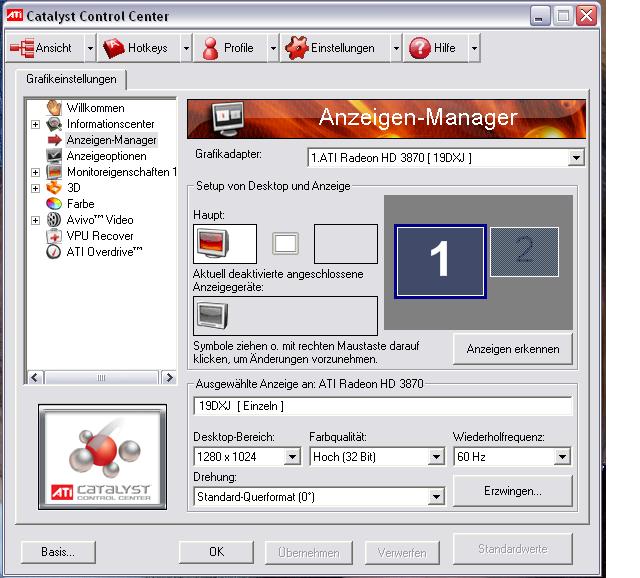Open the Hotkeys dropdown arrow
640x578 pixels.
186,48
